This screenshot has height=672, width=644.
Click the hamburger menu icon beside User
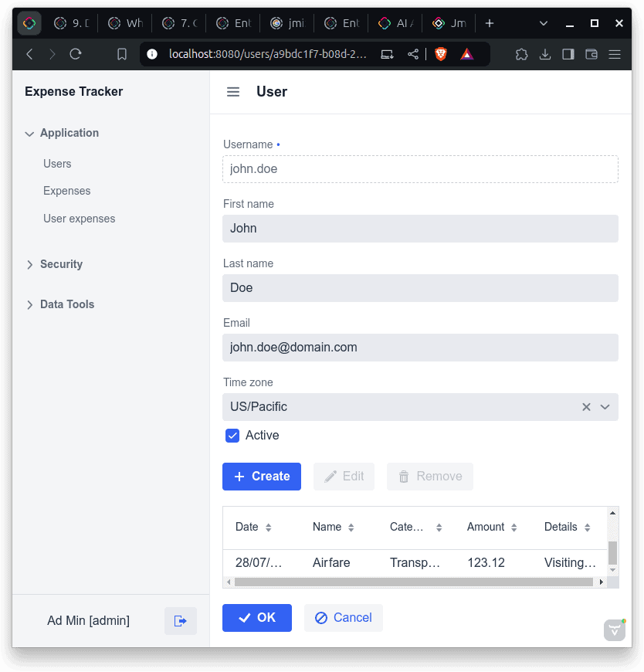pyautogui.click(x=233, y=92)
